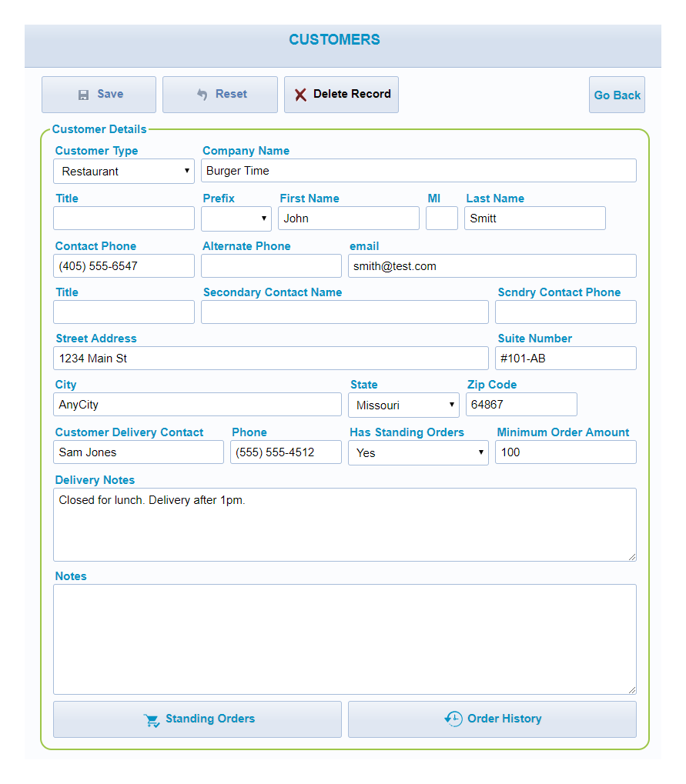Screen dimensions: 686x784
Task: Click the Street Address field
Action: pos(271,359)
